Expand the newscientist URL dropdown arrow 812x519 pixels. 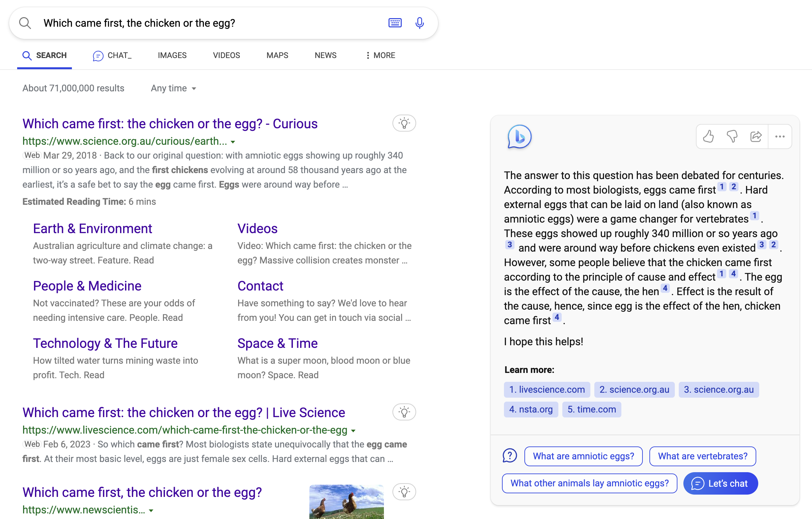coord(151,510)
